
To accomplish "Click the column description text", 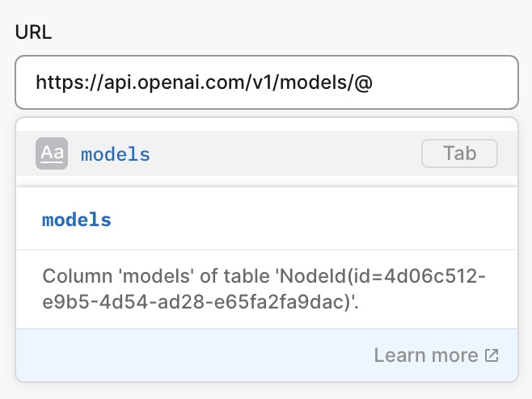I will [x=265, y=290].
